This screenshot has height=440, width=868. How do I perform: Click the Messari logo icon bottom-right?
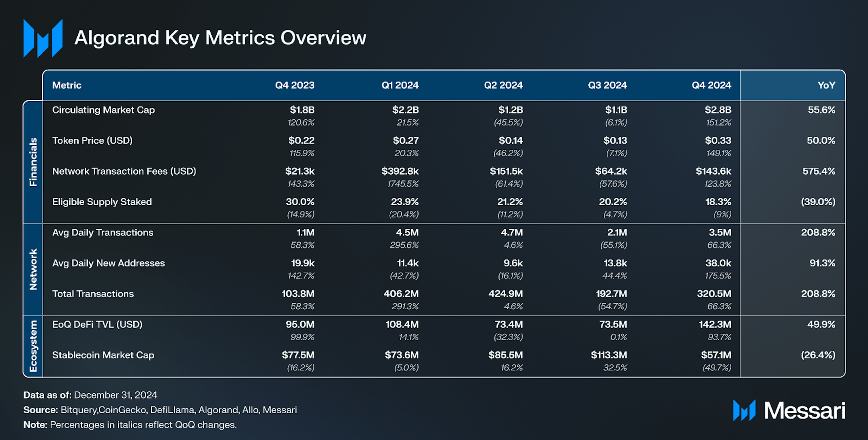point(744,410)
